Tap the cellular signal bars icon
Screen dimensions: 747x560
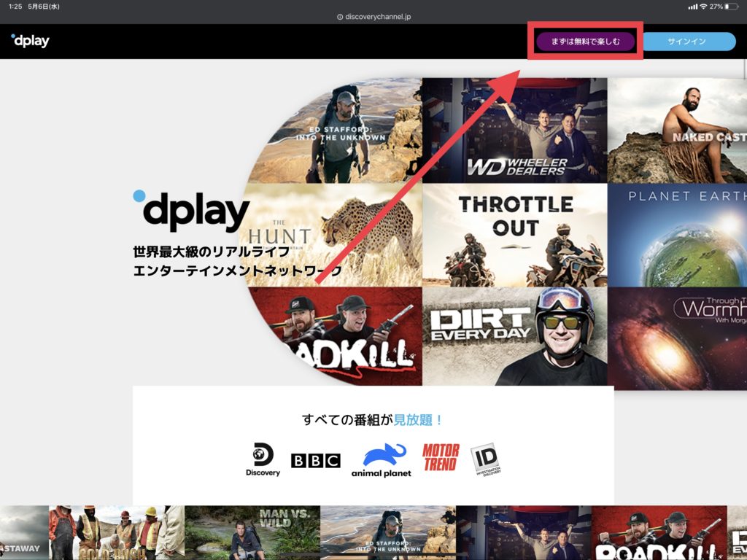coord(692,7)
